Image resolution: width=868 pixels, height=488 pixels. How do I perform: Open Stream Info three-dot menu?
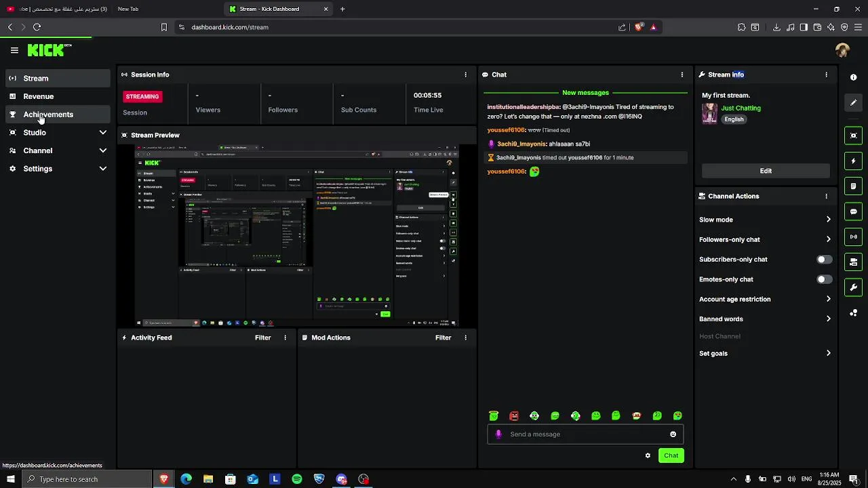tap(826, 75)
